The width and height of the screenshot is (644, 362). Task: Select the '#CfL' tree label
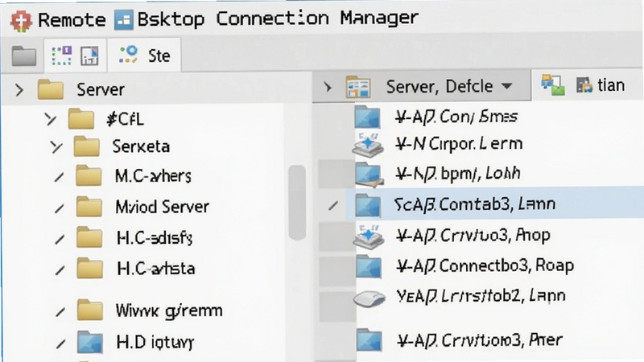click(x=126, y=119)
